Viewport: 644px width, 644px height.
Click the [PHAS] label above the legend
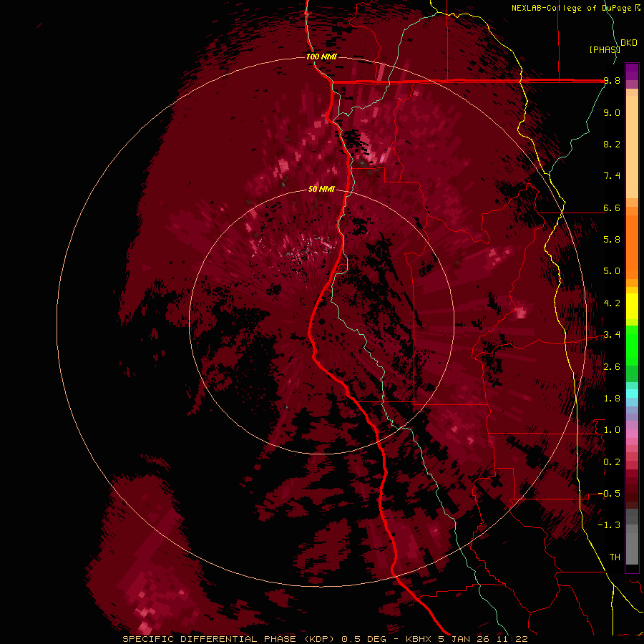tap(605, 49)
